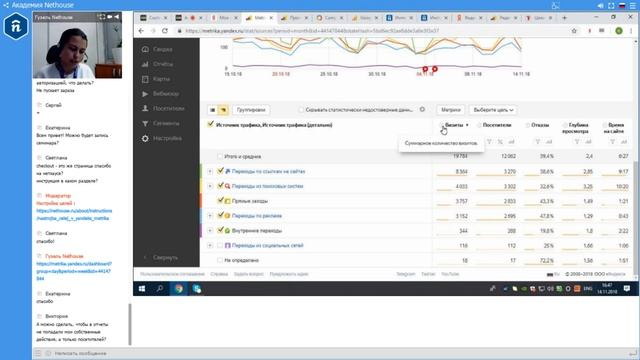Open a new browser tab
Screen dimensions: 640x360
[564, 18]
